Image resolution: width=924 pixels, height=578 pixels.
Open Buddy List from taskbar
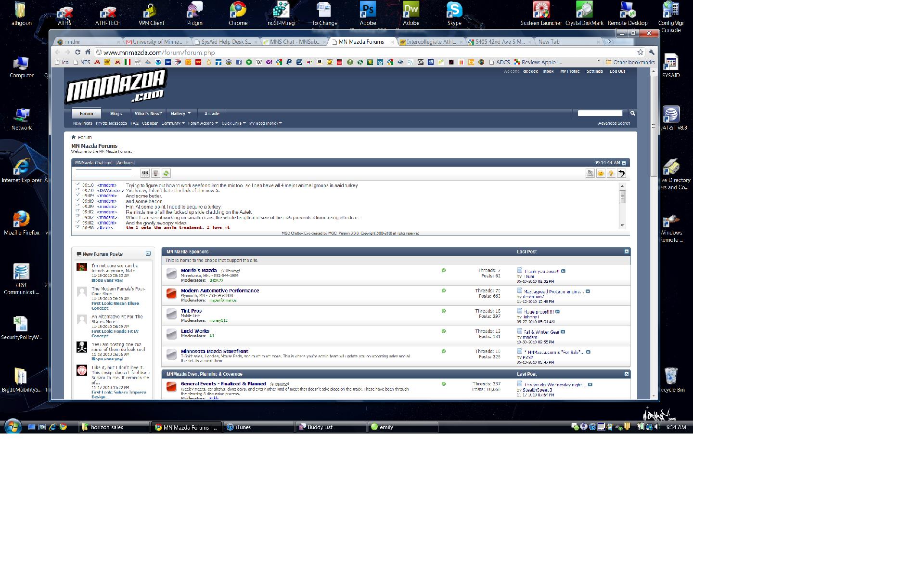(x=331, y=427)
